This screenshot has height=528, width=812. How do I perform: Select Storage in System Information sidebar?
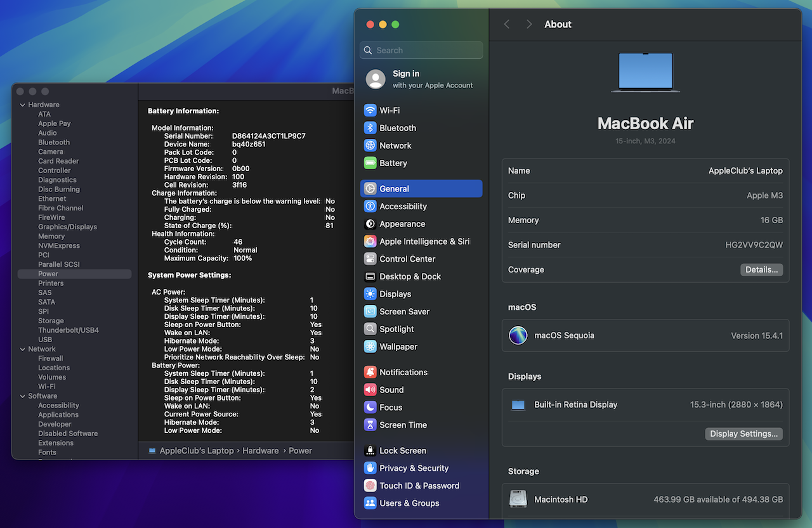(51, 321)
